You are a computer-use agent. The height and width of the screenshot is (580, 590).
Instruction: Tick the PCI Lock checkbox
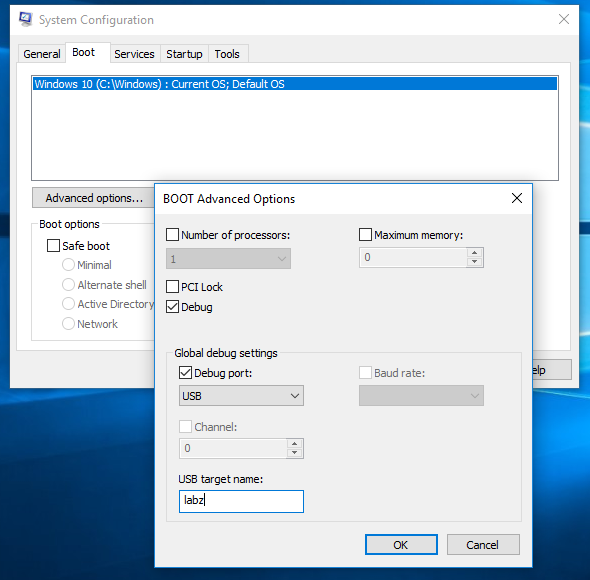[x=172, y=286]
